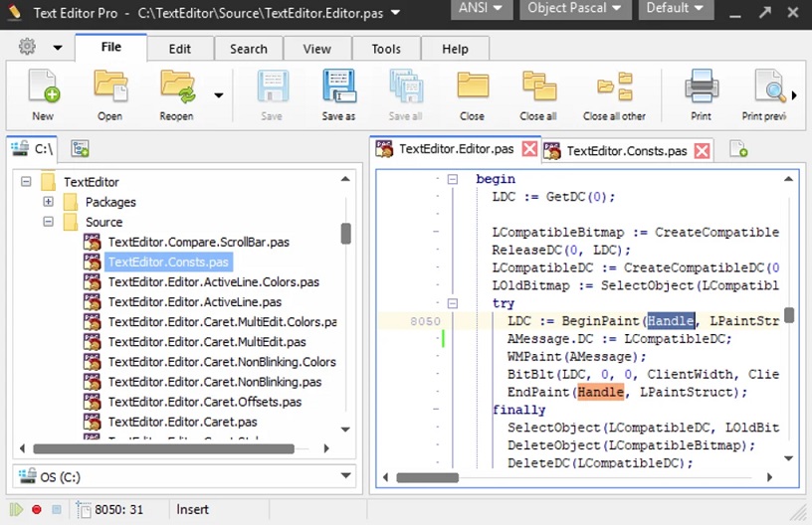This screenshot has width=812, height=525.
Task: Switch to the Tools ribbon tab
Action: 386,49
